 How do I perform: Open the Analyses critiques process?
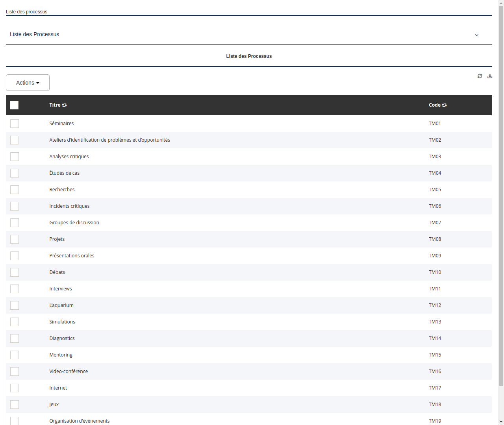click(x=69, y=156)
